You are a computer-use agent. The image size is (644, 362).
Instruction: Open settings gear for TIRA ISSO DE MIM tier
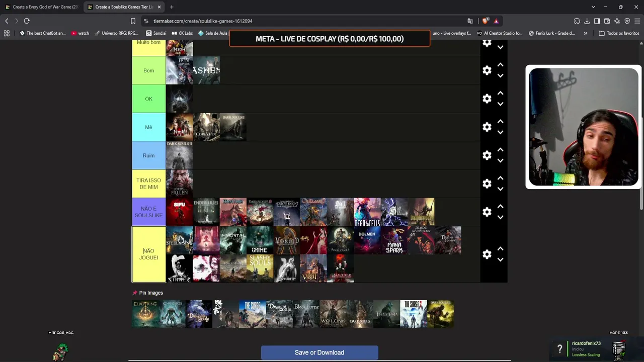[x=487, y=184]
